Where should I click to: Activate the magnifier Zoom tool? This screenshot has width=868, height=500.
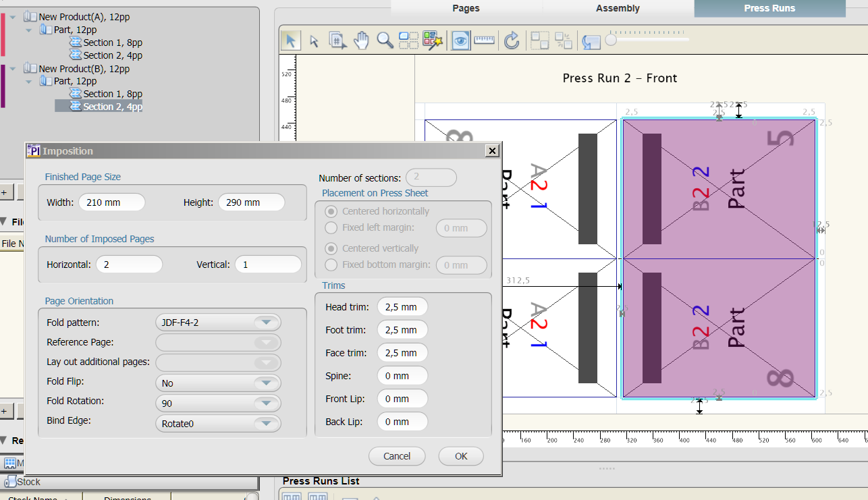[385, 40]
